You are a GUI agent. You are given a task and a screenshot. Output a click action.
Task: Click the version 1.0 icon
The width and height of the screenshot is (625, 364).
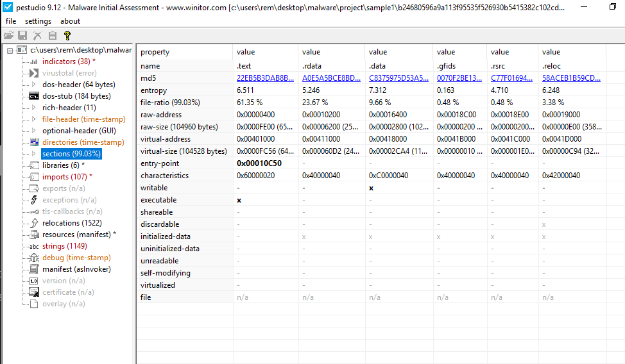[34, 281]
